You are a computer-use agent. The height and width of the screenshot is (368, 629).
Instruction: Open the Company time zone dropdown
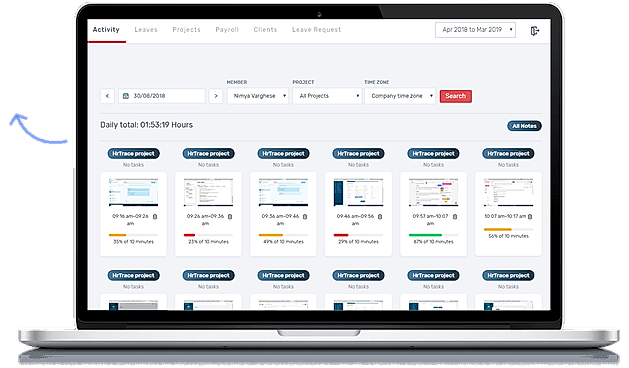pyautogui.click(x=400, y=96)
